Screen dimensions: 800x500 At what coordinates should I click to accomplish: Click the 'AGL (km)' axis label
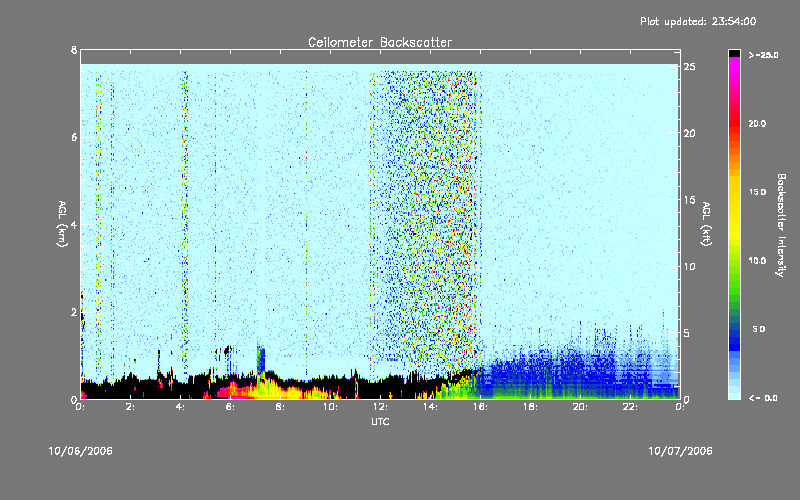coord(62,224)
